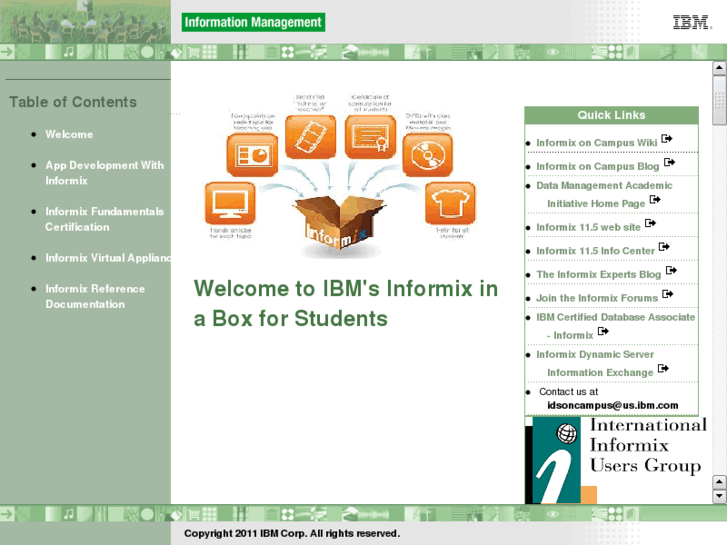
Task: Visit The Informix Experts Blog
Action: coord(598,275)
